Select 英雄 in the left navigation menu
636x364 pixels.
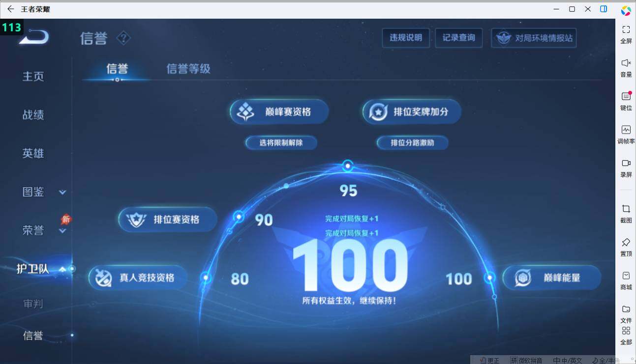[x=32, y=154]
